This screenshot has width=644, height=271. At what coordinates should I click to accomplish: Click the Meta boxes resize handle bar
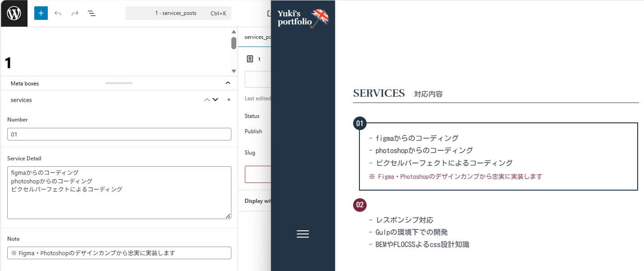point(119,83)
